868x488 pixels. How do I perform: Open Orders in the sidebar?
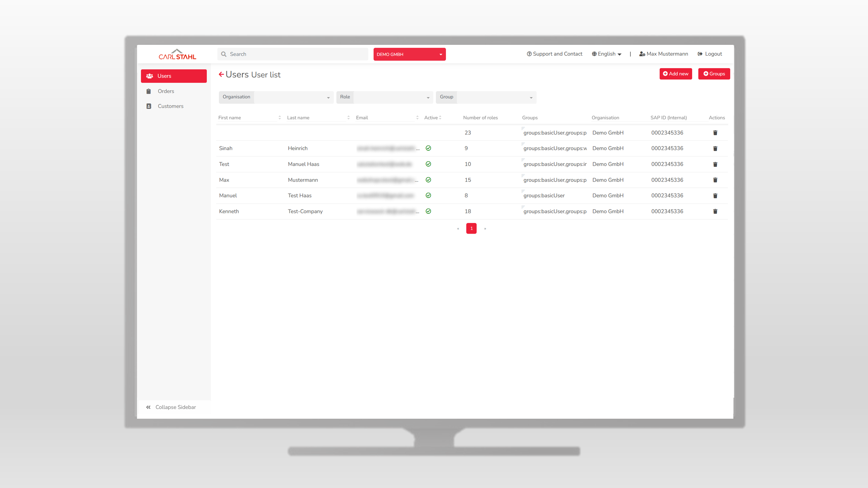pyautogui.click(x=166, y=91)
